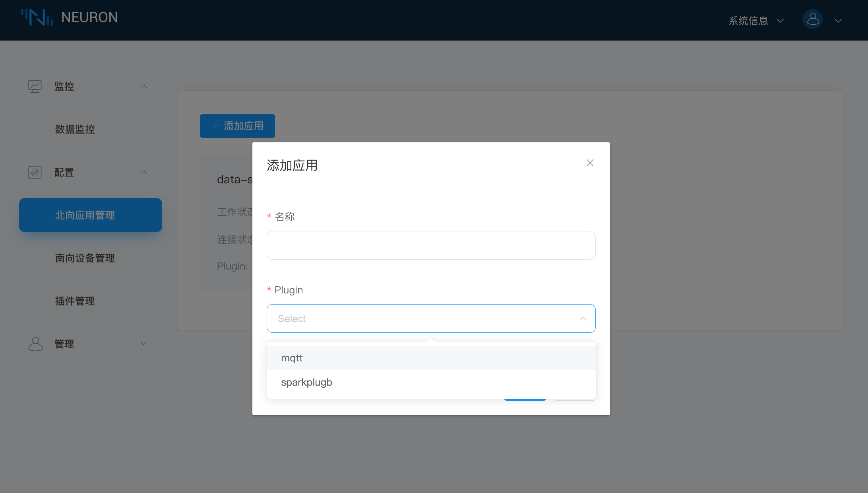Click the plus icon on 添加应用
This screenshot has width=868, height=493.
[x=216, y=126]
